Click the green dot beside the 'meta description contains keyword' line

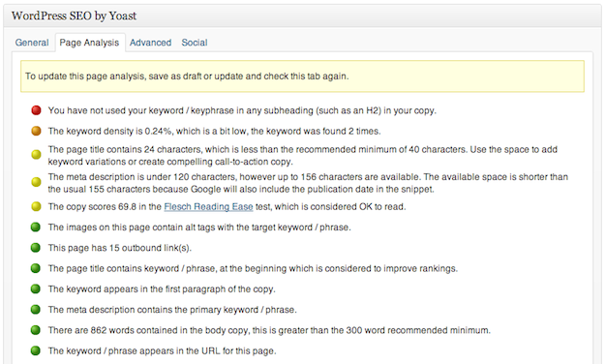point(36,309)
